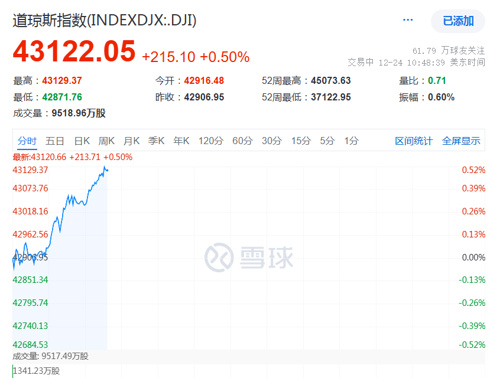Viewport: 500px width, 378px height.
Task: Select the 五日 five-day tab
Action: coord(55,141)
